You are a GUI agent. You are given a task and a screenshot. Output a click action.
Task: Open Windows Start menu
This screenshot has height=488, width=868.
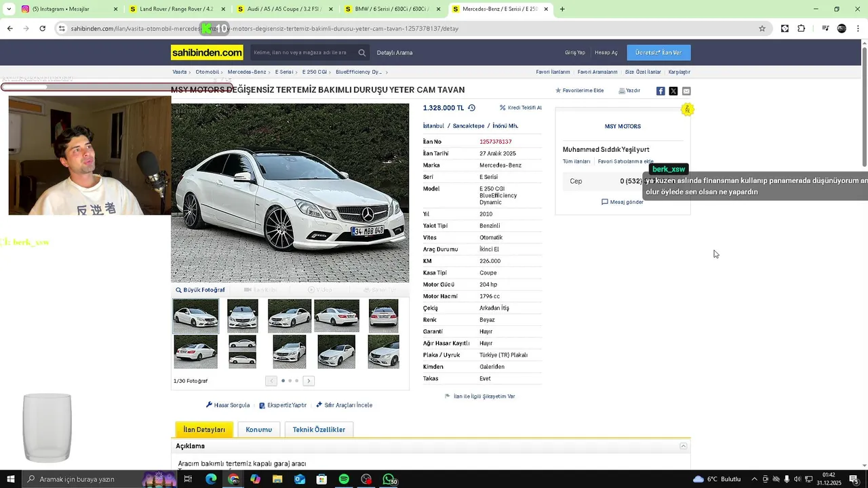point(11,479)
